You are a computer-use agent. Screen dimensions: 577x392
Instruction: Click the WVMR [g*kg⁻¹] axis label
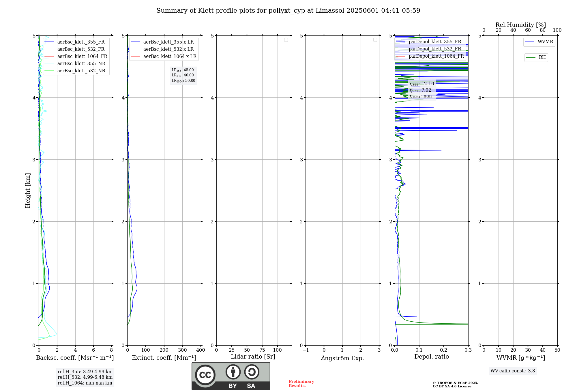coord(521,358)
